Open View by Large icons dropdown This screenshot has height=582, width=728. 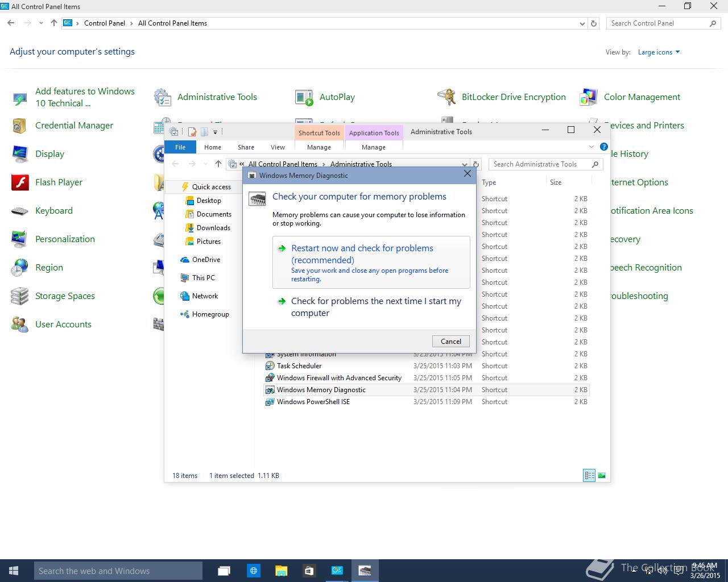659,52
